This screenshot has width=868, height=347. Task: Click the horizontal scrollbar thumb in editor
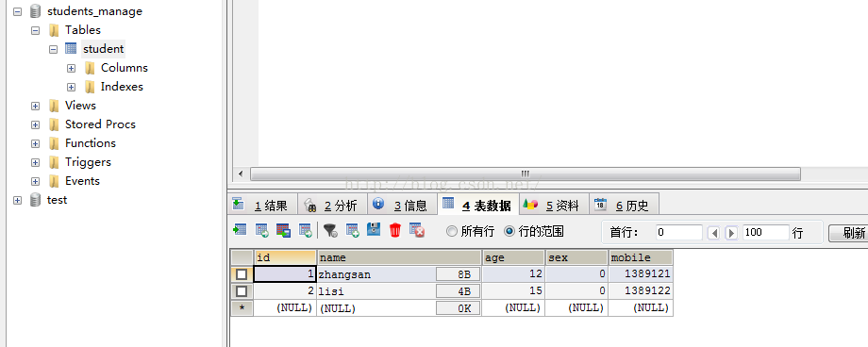[526, 173]
